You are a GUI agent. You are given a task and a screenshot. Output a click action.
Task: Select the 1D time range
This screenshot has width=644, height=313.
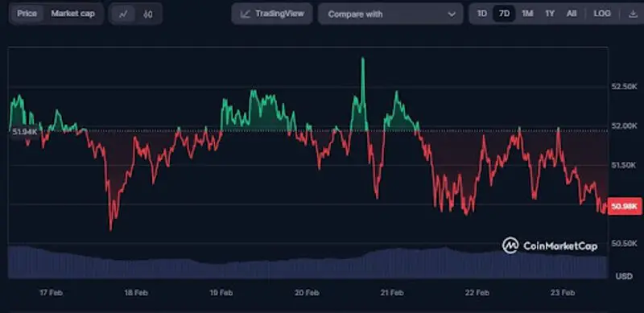click(x=481, y=14)
